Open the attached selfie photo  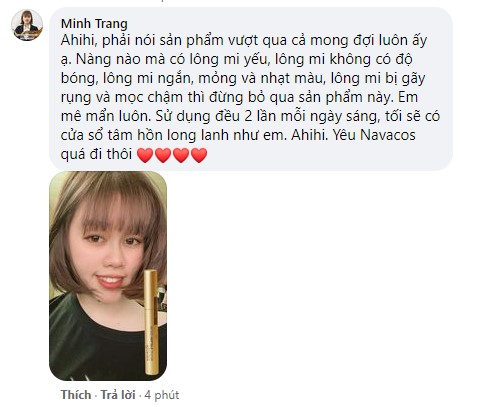pos(108,276)
